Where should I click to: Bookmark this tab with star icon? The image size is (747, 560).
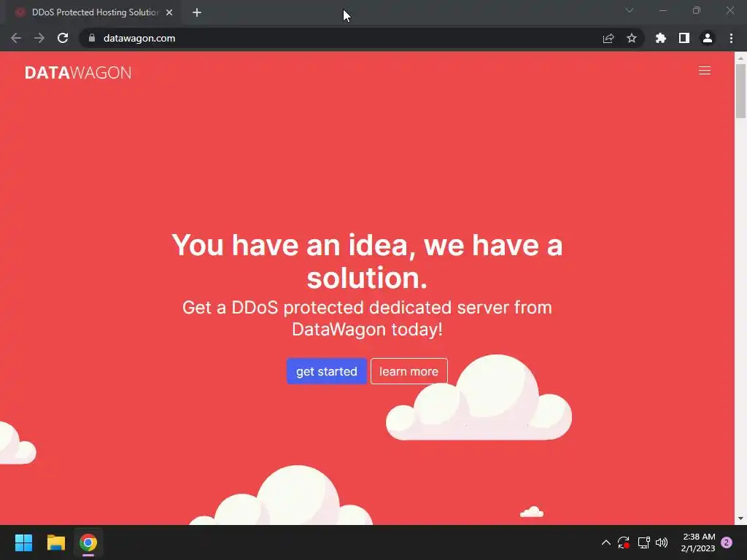(631, 38)
